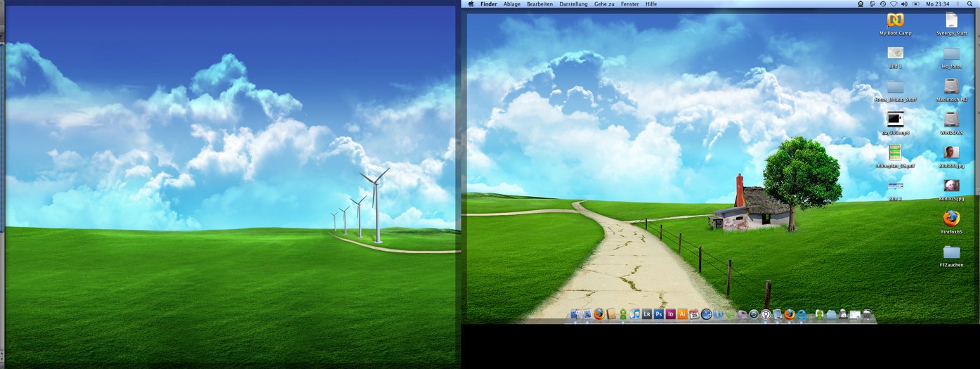The image size is (980, 369).
Task: Open the Darstellung menu
Action: point(574,4)
